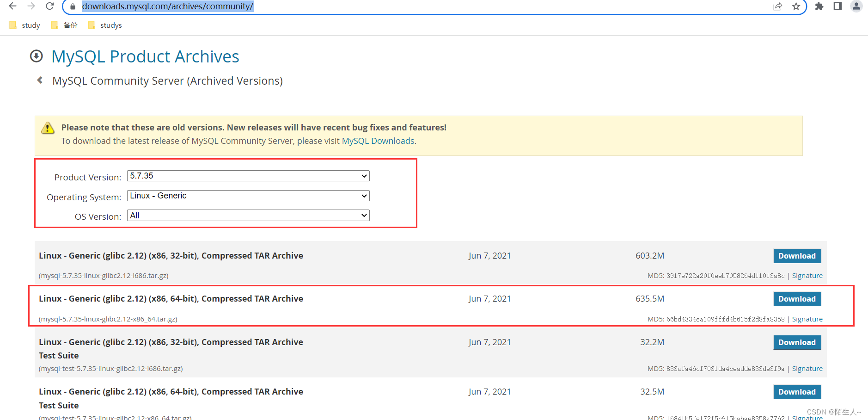Click the browser forward arrow

point(31,6)
